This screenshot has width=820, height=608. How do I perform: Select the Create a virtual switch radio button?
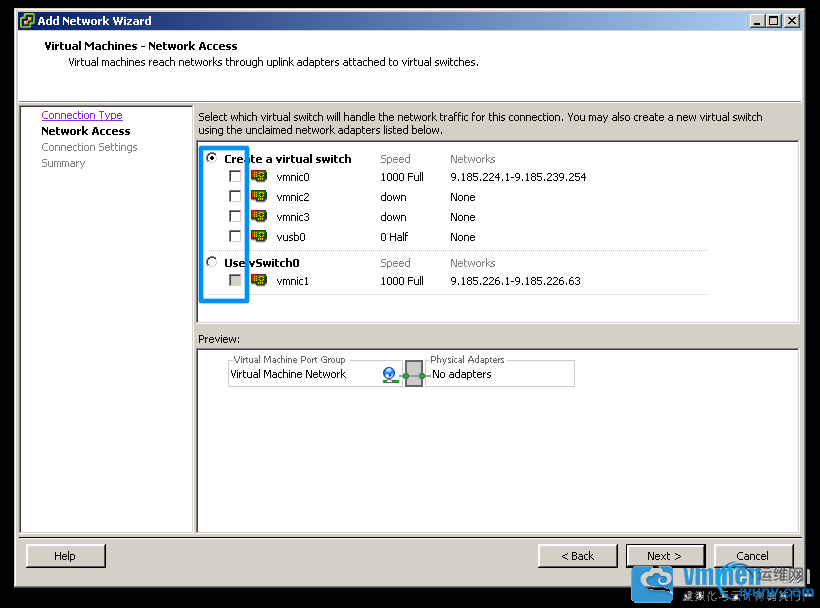coord(212,158)
